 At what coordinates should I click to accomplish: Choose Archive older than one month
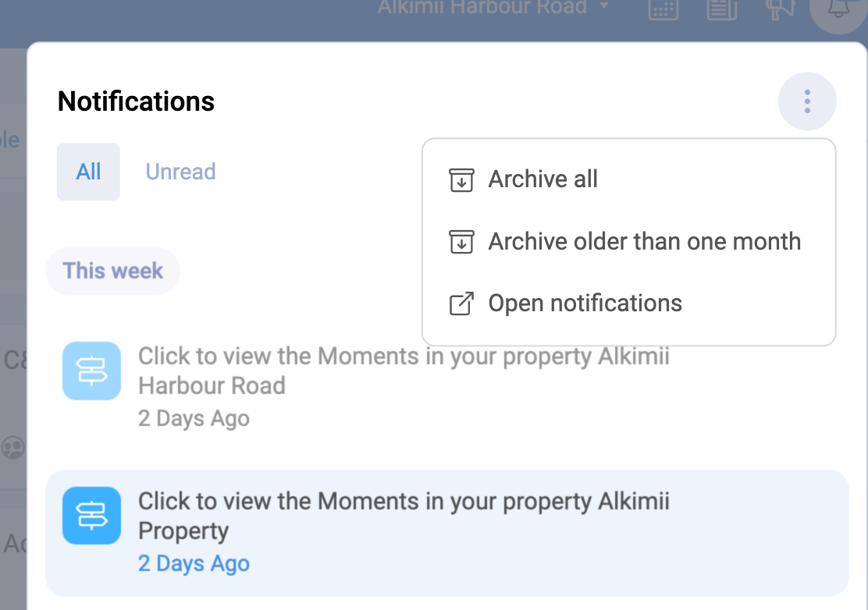[x=644, y=241]
